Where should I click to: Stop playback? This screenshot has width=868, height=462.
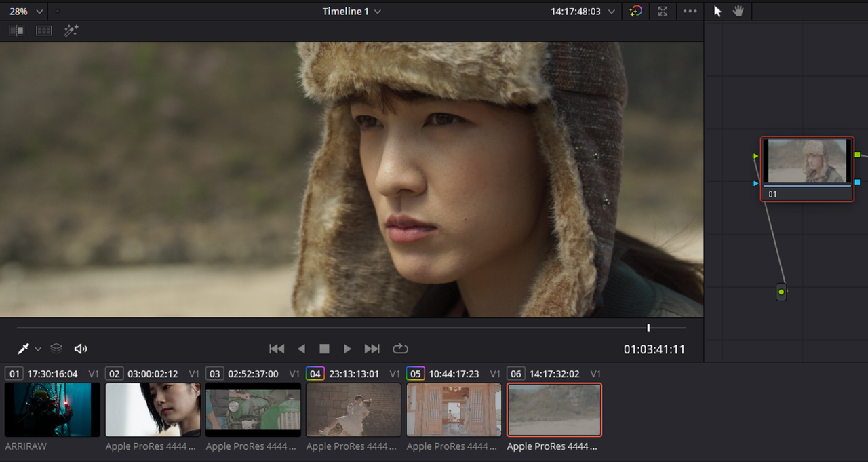pos(324,349)
